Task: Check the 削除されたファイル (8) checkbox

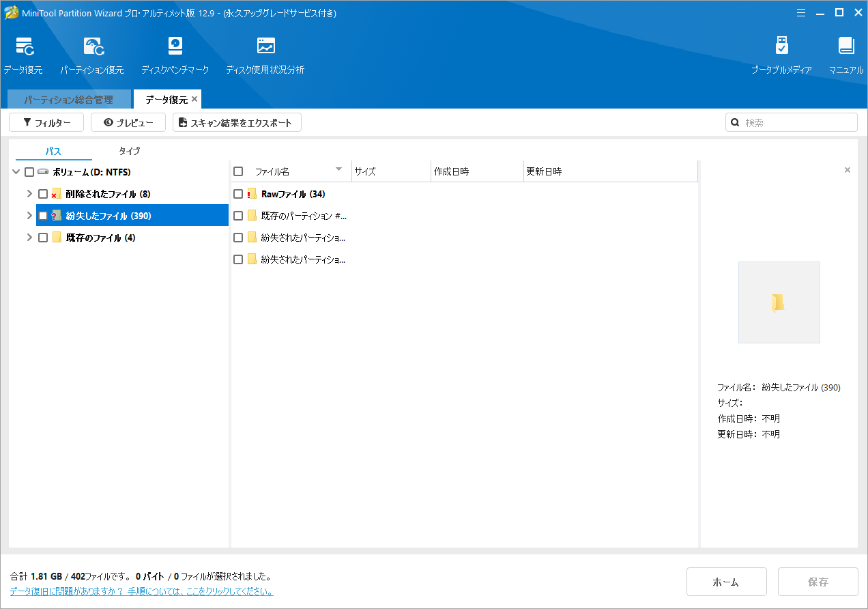Action: [x=43, y=194]
